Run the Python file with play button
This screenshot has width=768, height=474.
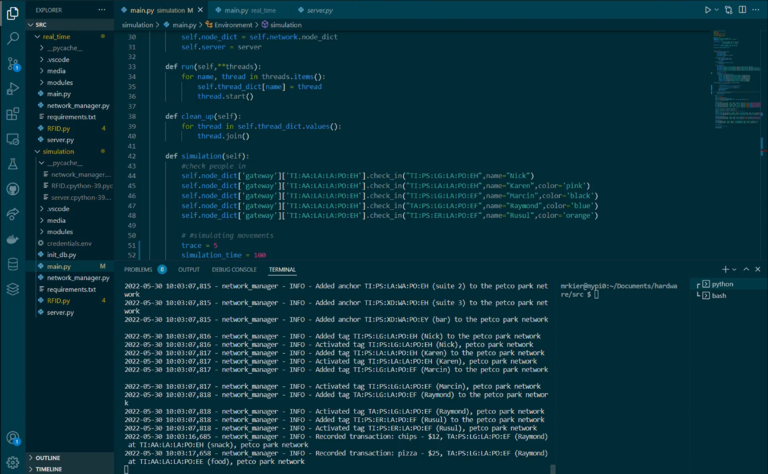pos(708,9)
